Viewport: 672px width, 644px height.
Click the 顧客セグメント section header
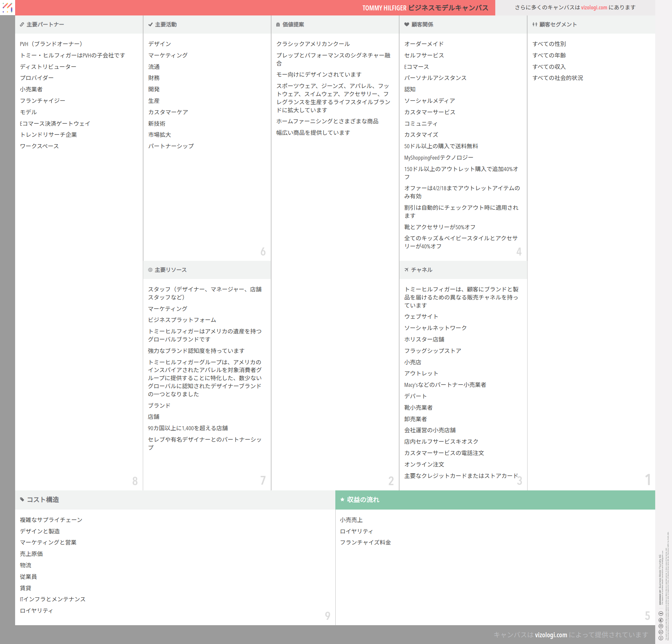(x=558, y=25)
